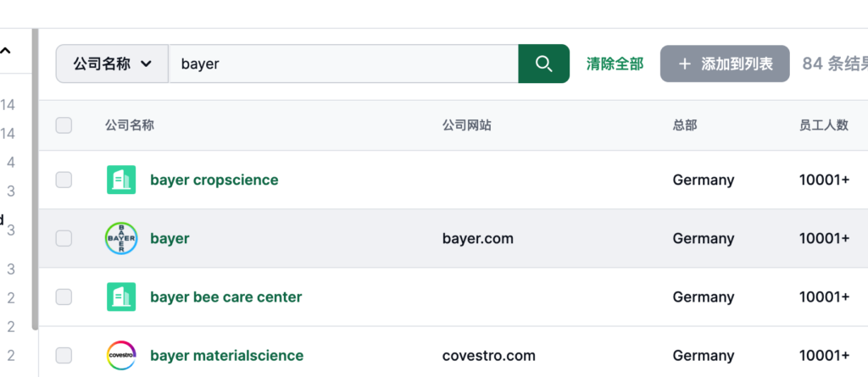Tick the checkbox in the bayer.com row
The image size is (868, 377).
point(64,239)
